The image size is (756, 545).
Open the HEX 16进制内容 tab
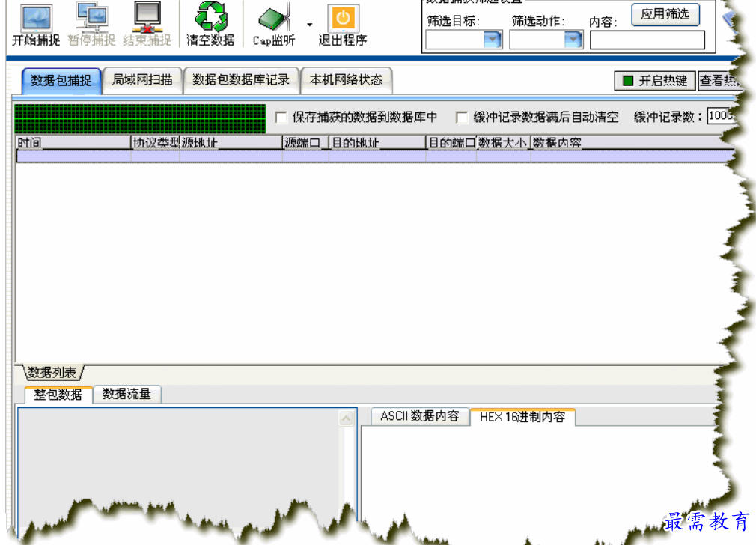pos(522,417)
